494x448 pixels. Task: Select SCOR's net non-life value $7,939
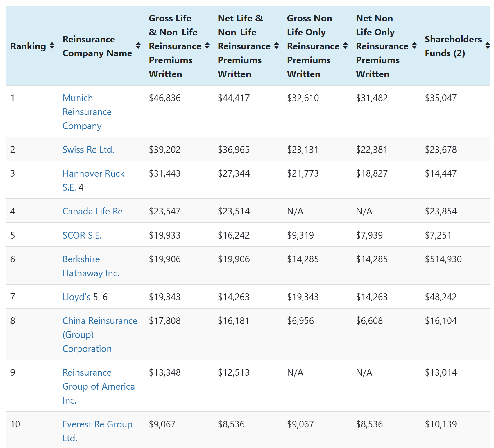click(x=369, y=235)
